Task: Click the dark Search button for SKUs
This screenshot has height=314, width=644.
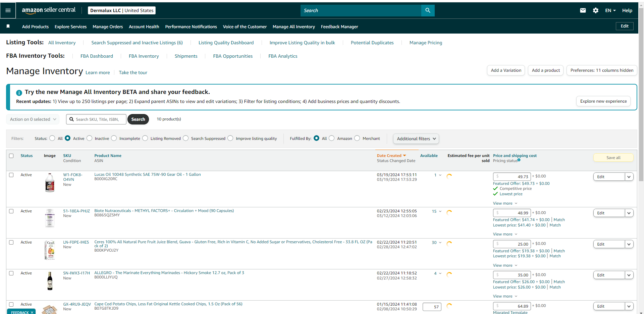Action: tap(138, 119)
